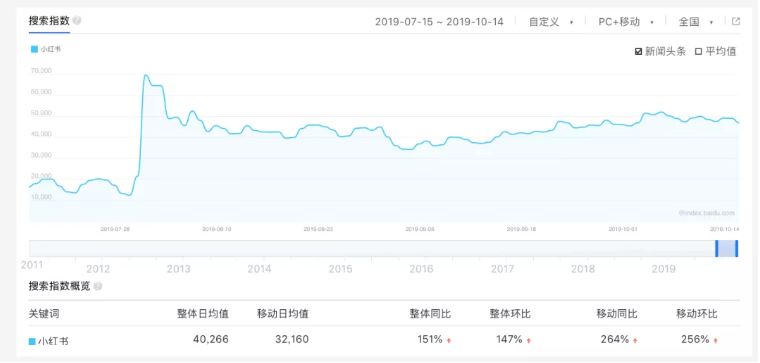Image resolution: width=760 pixels, height=363 pixels.
Task: Open the share/export icon at top right
Action: click(735, 21)
